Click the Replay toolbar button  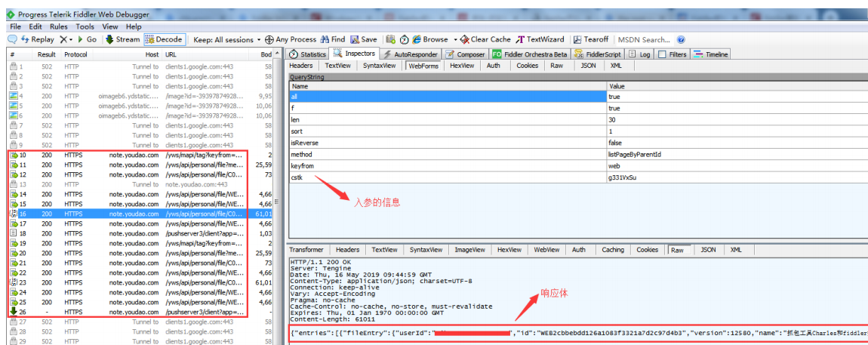coord(38,39)
